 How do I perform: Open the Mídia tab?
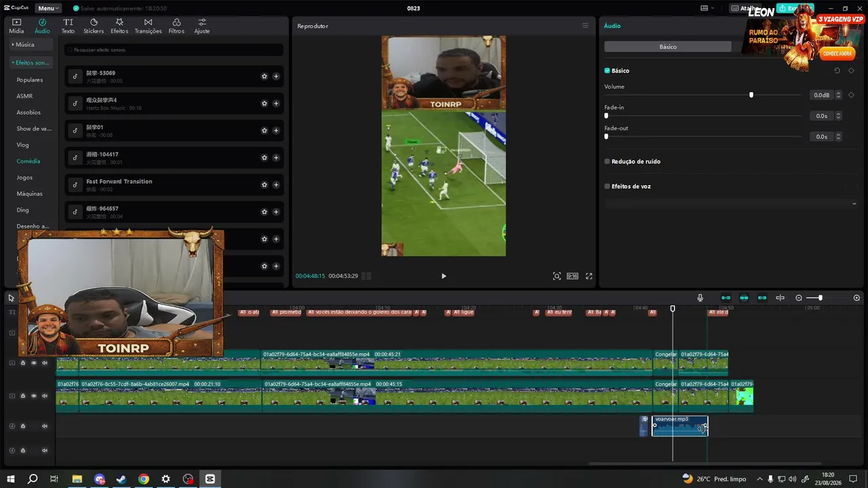tap(16, 26)
